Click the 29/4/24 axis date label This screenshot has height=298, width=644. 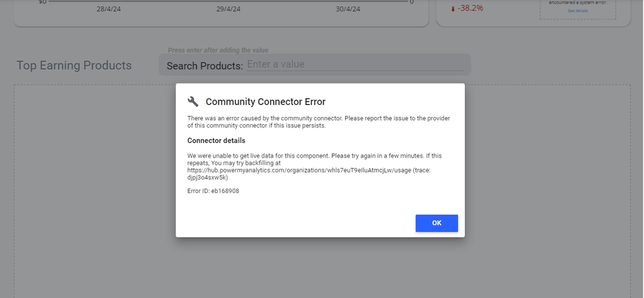point(228,8)
